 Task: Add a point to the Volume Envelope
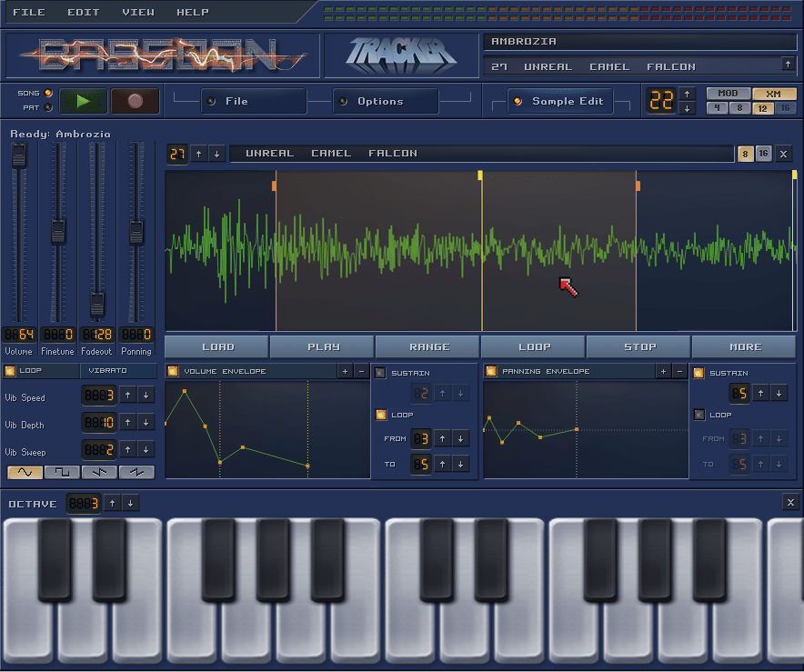click(x=345, y=371)
